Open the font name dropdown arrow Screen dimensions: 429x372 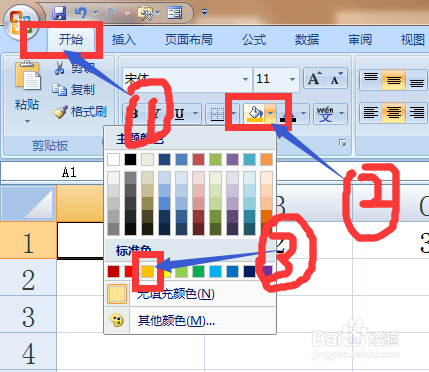coord(245,79)
